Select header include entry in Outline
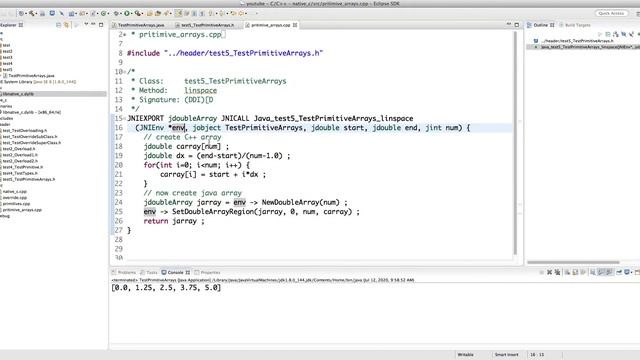The image size is (640, 360). 577,41
